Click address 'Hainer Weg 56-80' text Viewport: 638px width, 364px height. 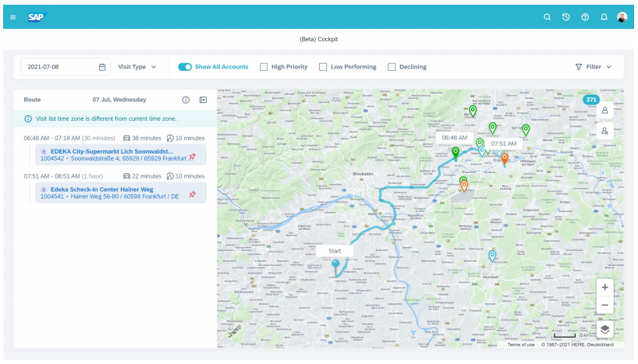tap(95, 196)
